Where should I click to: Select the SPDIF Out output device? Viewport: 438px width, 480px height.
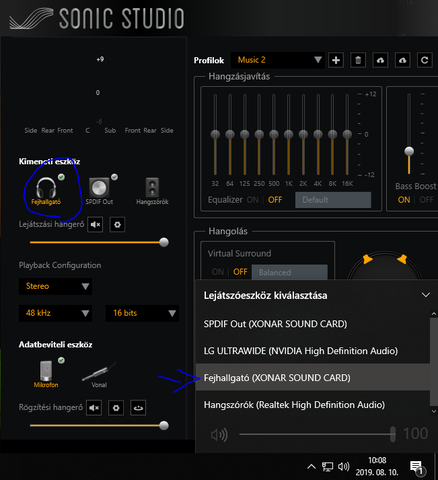pos(99,191)
